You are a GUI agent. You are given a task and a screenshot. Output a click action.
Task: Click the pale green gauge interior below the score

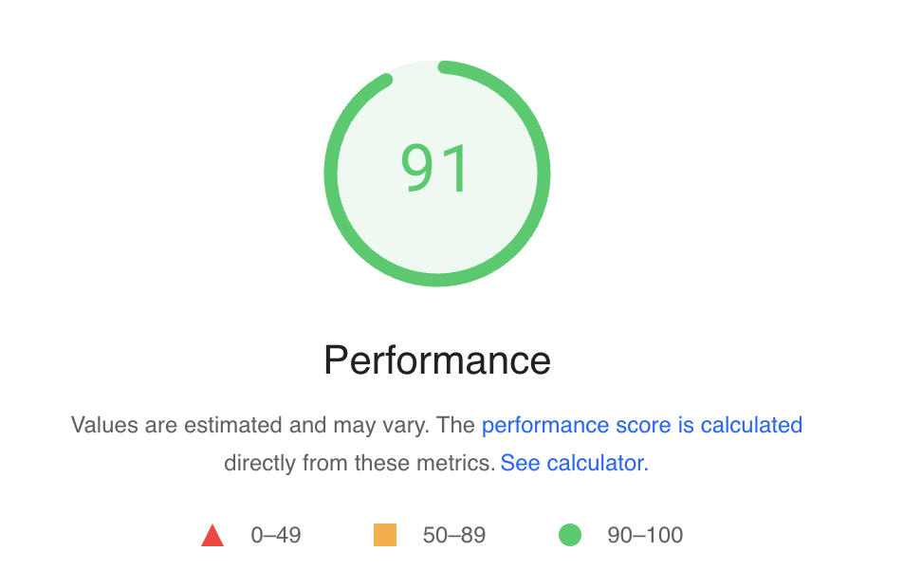pyautogui.click(x=437, y=236)
